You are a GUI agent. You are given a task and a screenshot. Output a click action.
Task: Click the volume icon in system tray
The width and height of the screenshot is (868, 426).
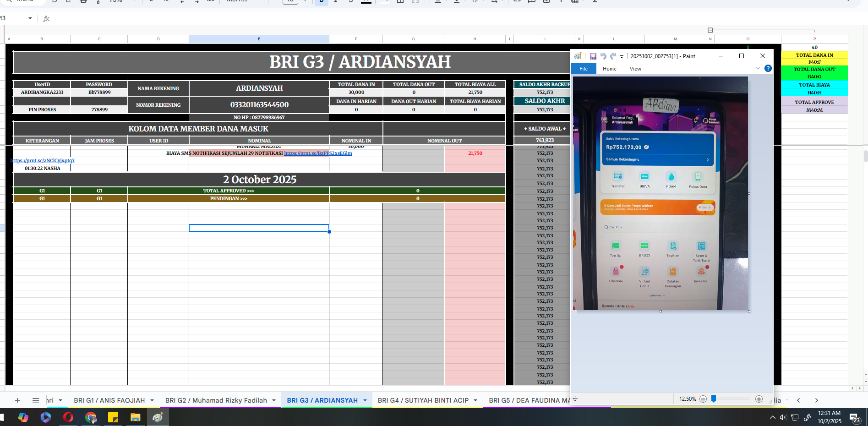[x=783, y=417]
